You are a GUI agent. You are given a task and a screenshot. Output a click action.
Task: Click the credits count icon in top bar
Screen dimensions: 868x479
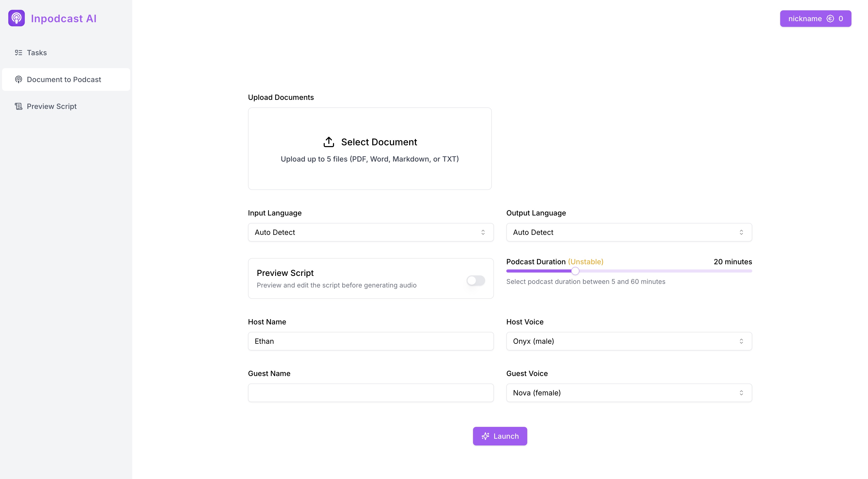click(830, 18)
